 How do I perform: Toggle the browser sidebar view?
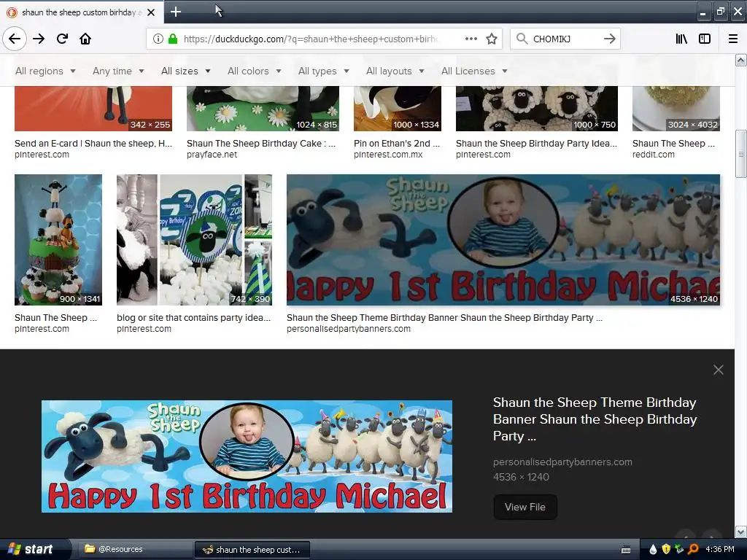click(705, 39)
